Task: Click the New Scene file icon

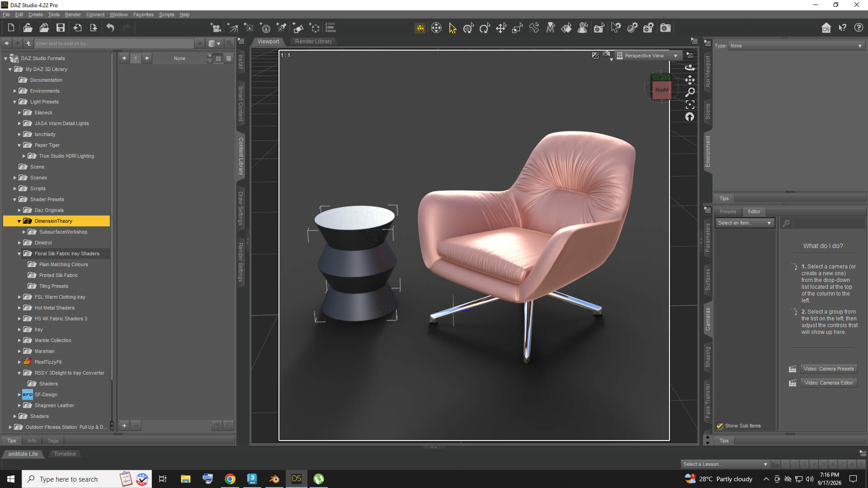Action: pos(11,28)
